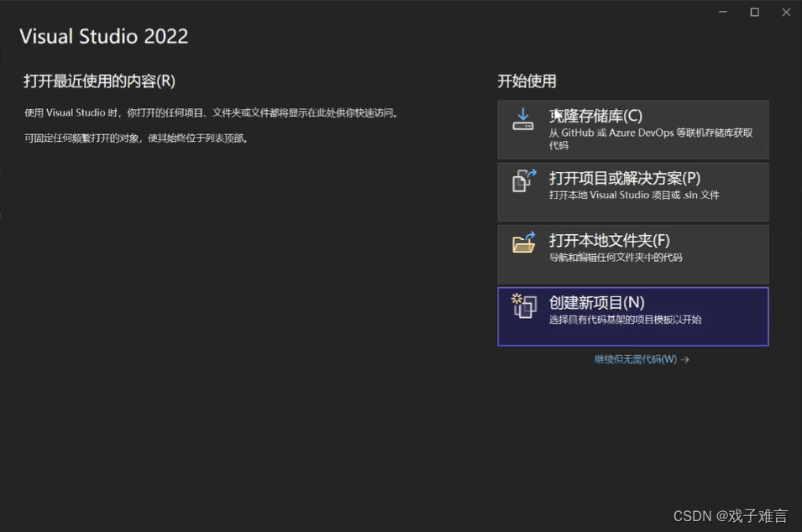The width and height of the screenshot is (802, 532).
Task: Click the Visual Studio 2022 title text
Action: (x=103, y=36)
